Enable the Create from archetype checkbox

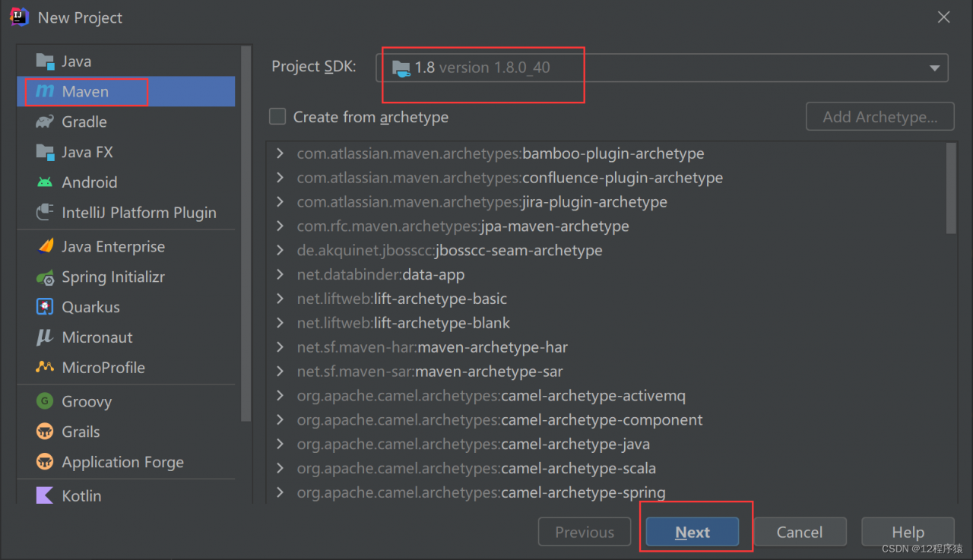(x=277, y=117)
